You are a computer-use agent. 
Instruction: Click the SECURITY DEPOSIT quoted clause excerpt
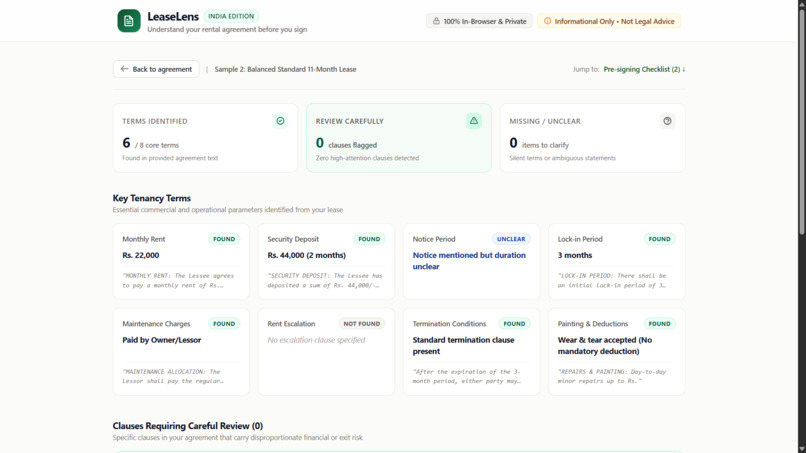325,280
